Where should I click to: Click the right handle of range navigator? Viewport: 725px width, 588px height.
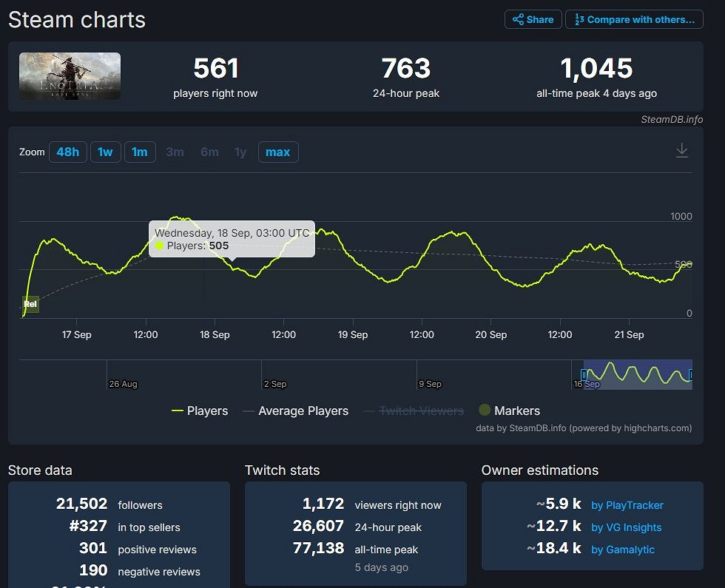tap(690, 375)
